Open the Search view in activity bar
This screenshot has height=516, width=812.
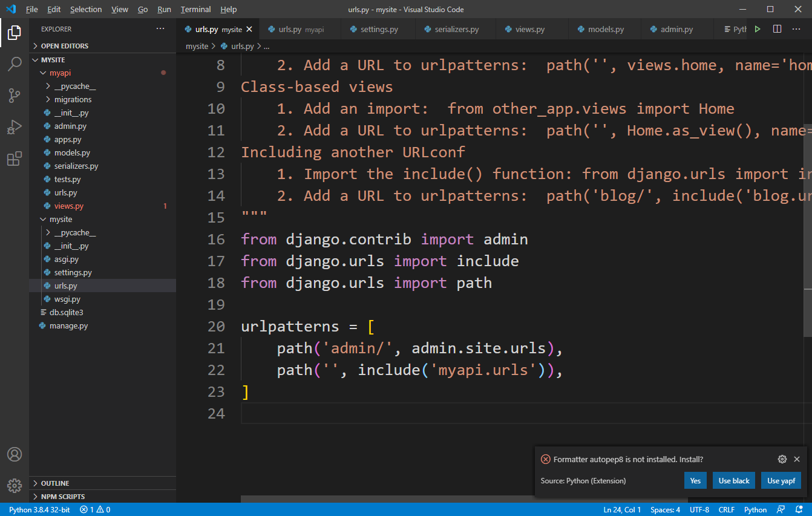pos(15,64)
